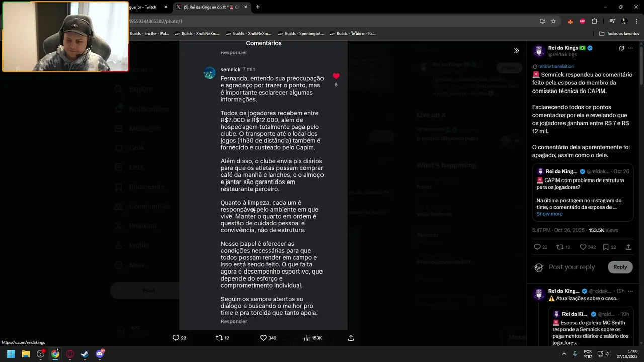Switch to the Twitch browser tab
The height and width of the screenshot is (362, 644).
(x=143, y=7)
